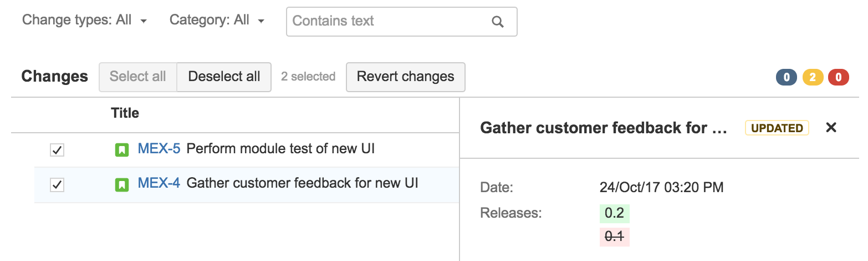Click the yellow 2 counter badge
Viewport: 868px width, 261px height.
813,77
